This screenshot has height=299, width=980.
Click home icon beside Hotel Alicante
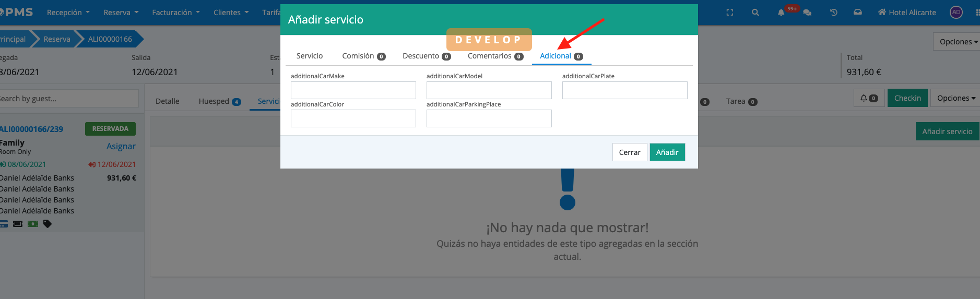[882, 12]
